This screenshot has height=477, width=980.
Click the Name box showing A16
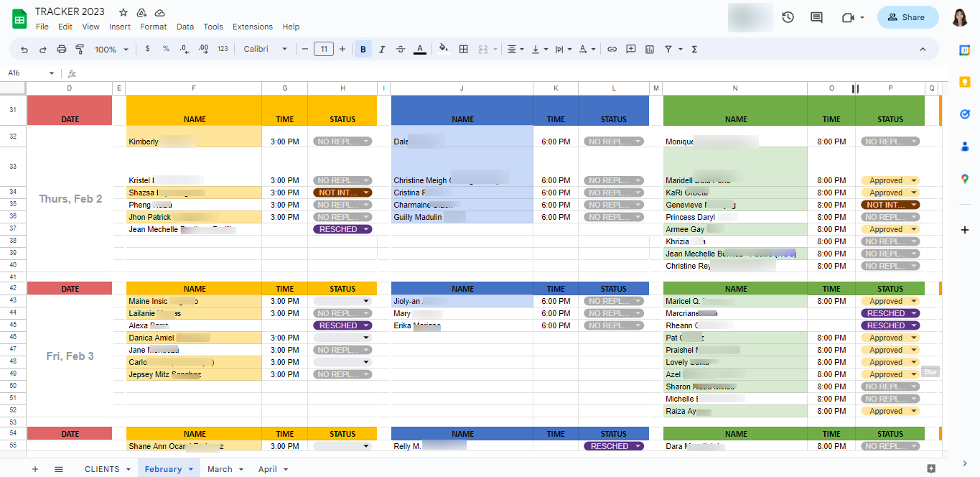tap(31, 73)
